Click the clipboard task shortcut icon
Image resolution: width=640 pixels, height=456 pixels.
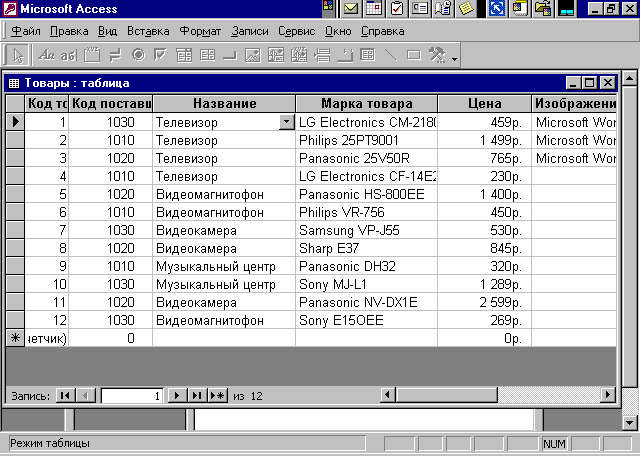(397, 9)
